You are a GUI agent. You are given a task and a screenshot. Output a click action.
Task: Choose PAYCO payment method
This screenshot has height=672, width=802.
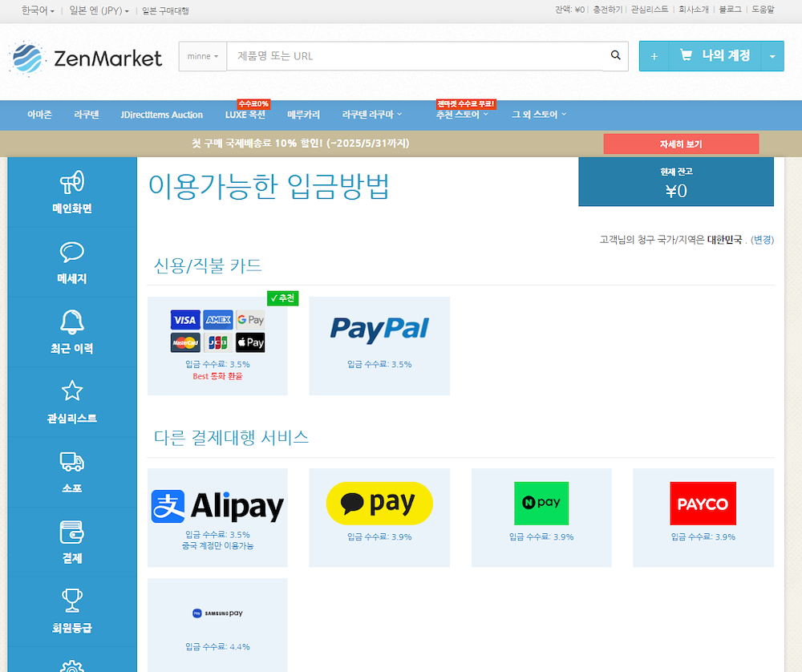[703, 517]
